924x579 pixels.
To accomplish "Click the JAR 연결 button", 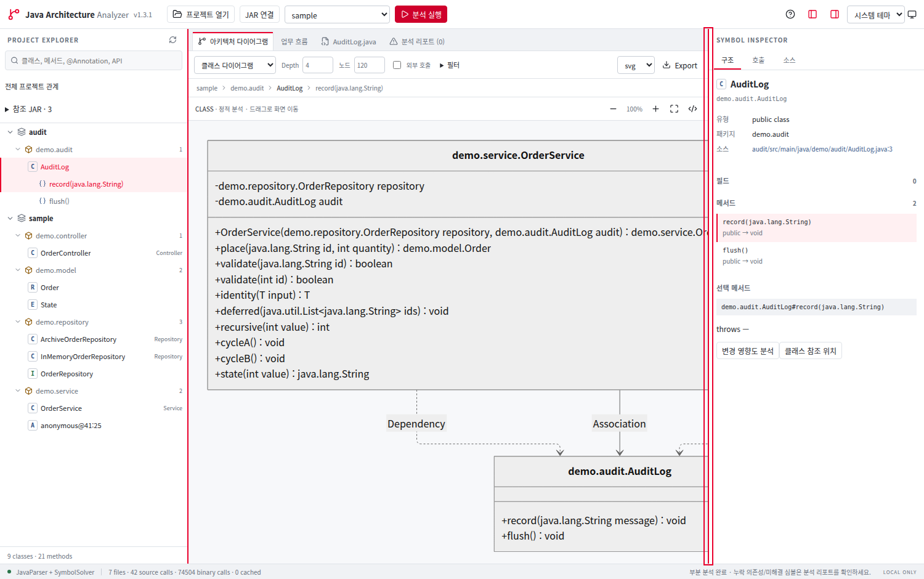I will (259, 14).
